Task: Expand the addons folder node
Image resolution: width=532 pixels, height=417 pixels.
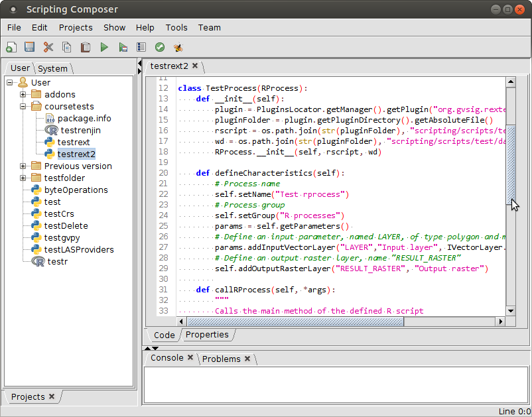Action: [x=23, y=95]
